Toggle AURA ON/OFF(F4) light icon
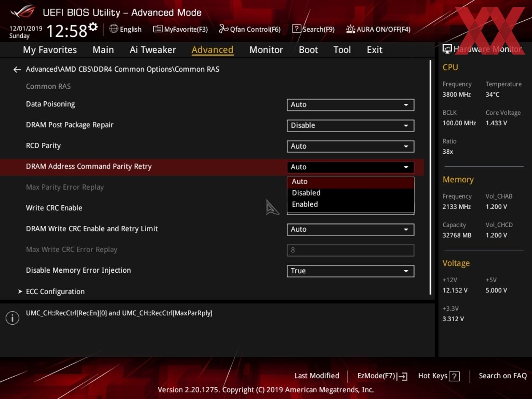 (350, 29)
